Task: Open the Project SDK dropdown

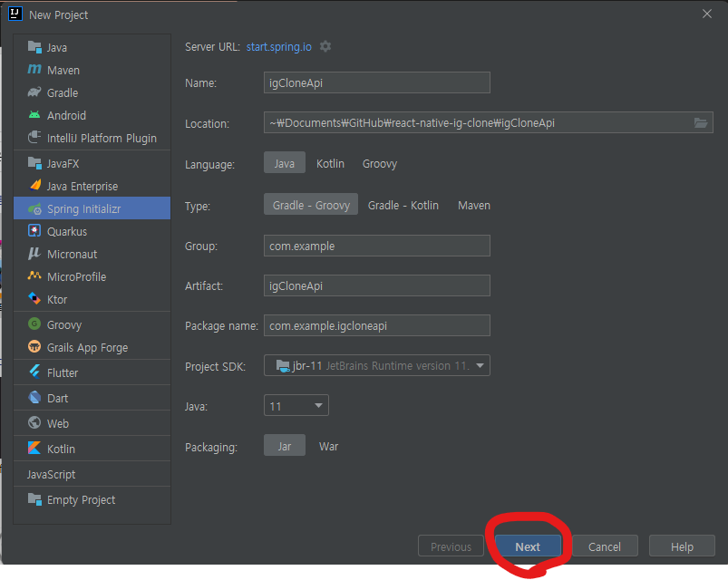Action: coord(376,365)
